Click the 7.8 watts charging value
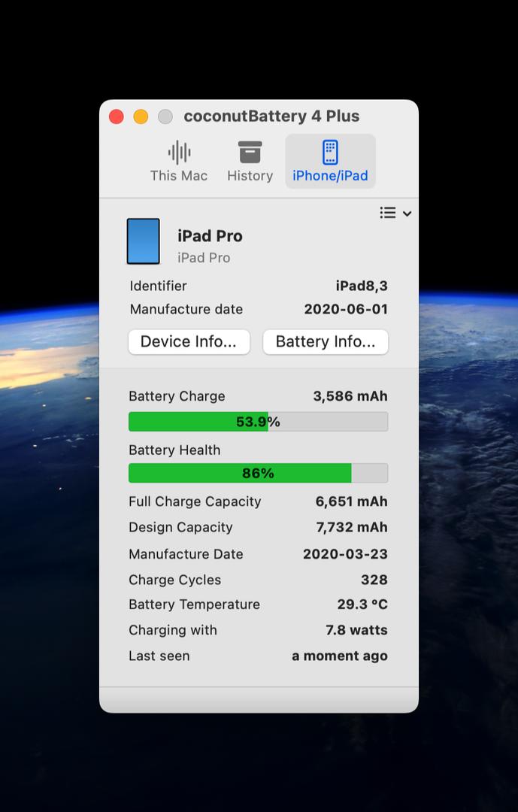This screenshot has height=812, width=518. [x=356, y=630]
